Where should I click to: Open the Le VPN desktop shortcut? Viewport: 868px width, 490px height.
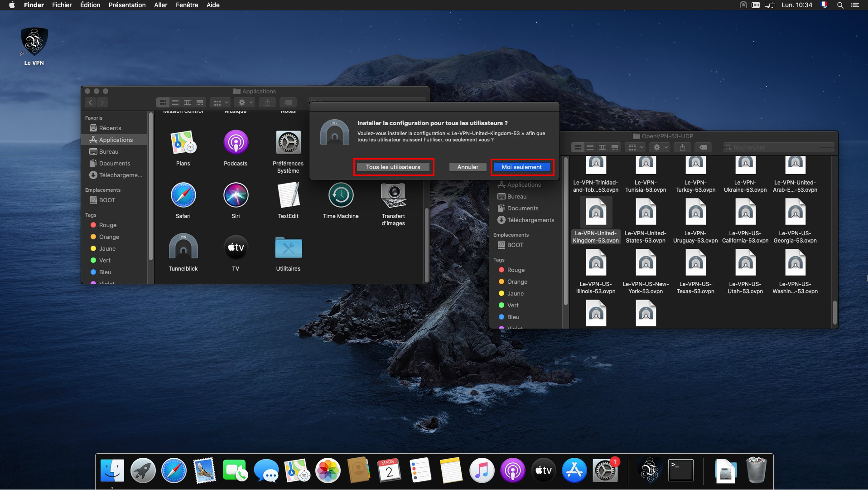tap(34, 46)
